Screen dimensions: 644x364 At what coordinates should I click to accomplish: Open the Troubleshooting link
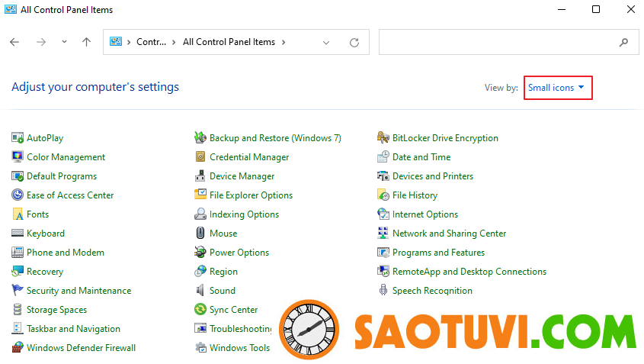point(241,329)
